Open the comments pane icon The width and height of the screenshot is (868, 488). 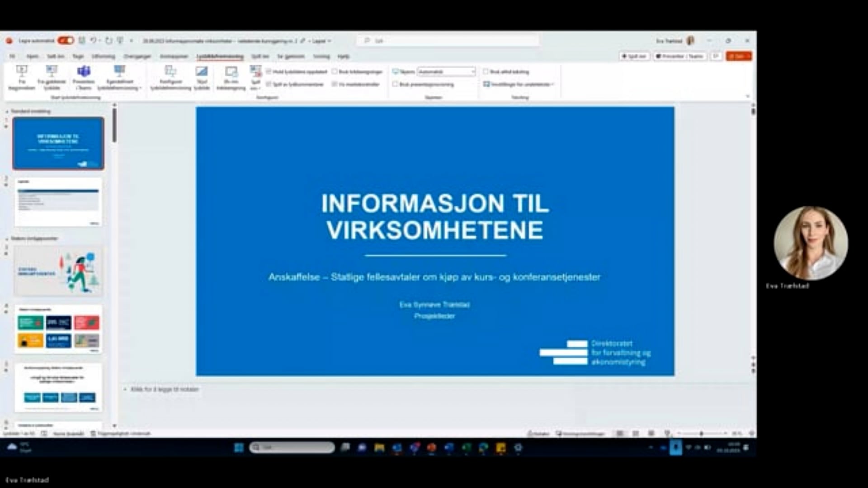coord(716,56)
